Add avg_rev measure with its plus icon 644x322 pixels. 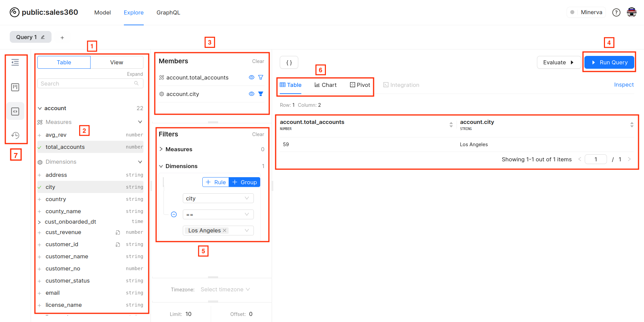(x=39, y=135)
